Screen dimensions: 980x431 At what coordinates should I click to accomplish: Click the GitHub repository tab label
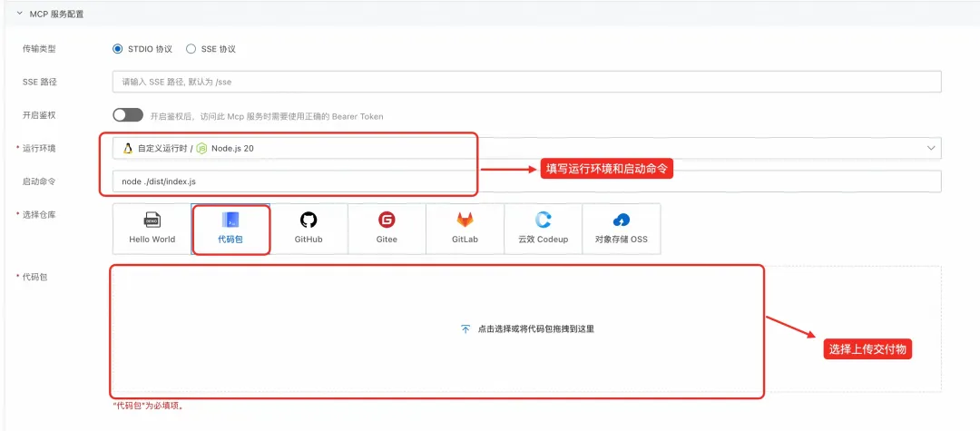coord(309,240)
